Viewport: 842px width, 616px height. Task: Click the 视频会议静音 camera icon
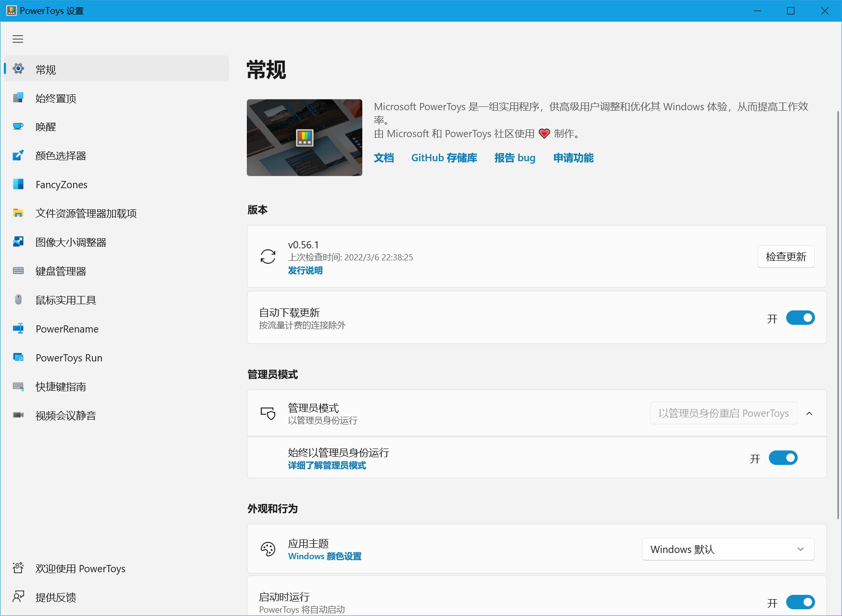point(18,415)
